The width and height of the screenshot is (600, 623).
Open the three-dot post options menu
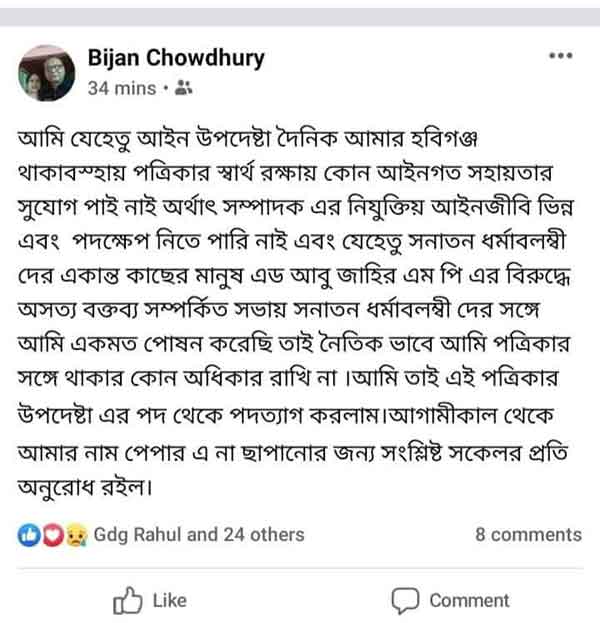point(561,56)
